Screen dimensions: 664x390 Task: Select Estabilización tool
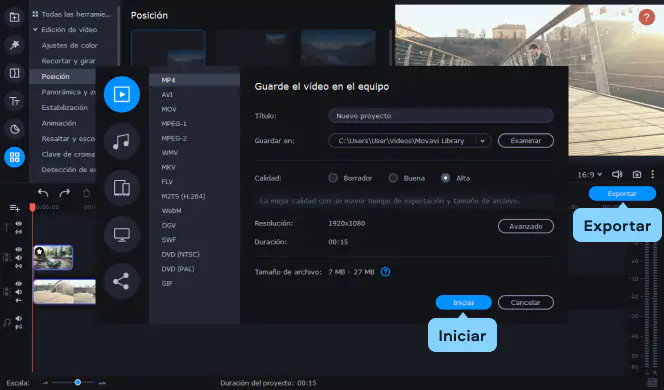64,108
